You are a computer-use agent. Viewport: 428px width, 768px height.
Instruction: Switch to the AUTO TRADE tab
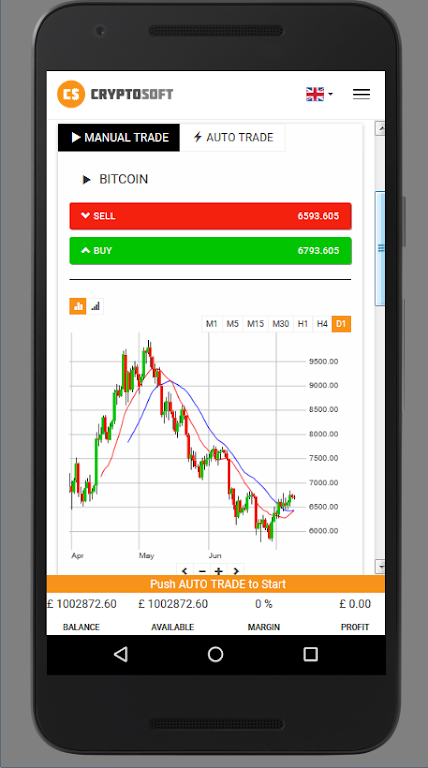point(233,138)
